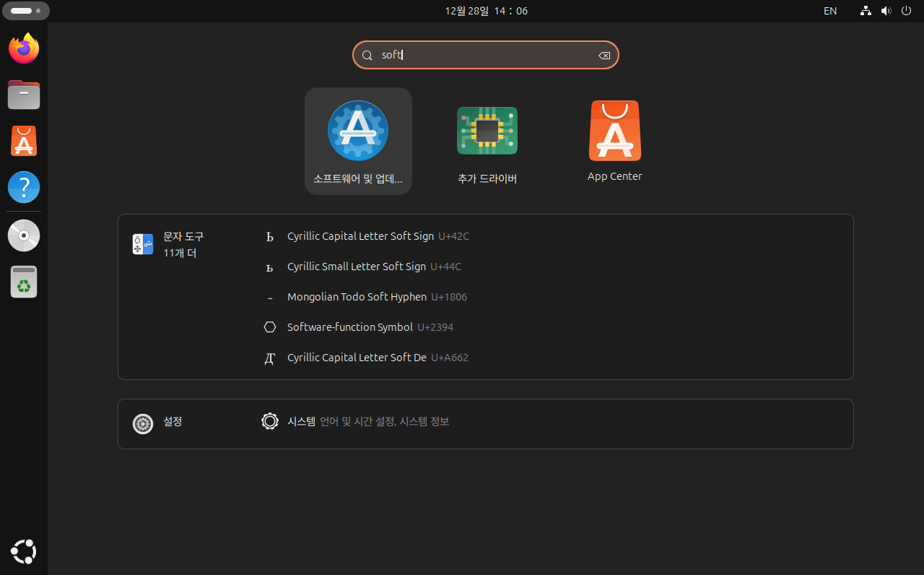
Task: Click code point U+2394
Action: coord(435,327)
